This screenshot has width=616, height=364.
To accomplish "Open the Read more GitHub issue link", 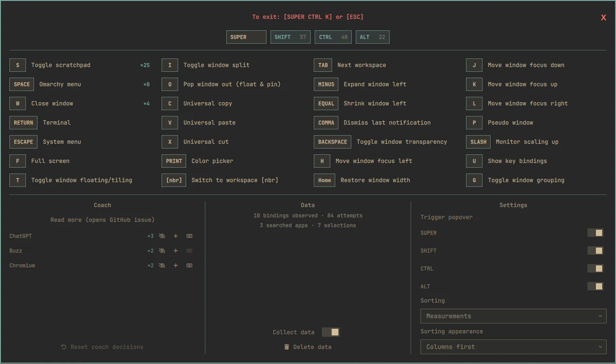I will 102,220.
